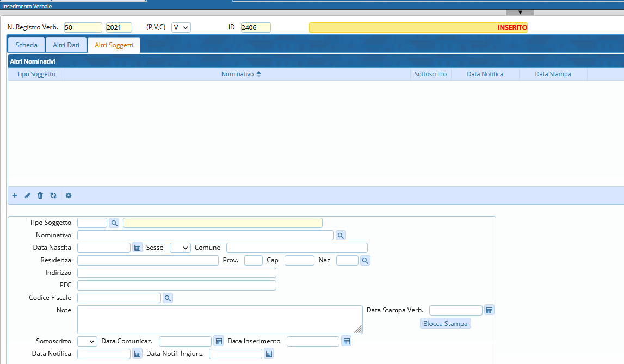624x364 pixels.
Task: Click the Blocca Stampa button
Action: 445,324
